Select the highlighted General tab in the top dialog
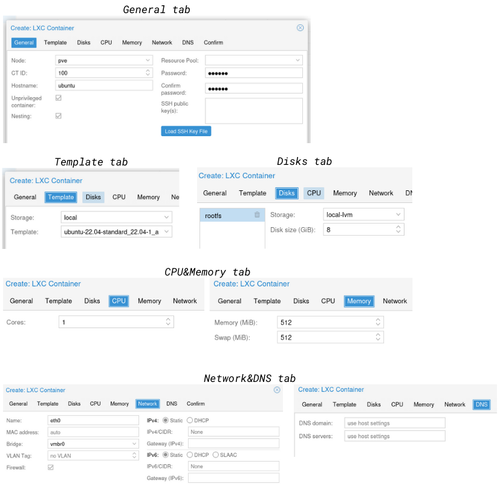Screen dimensions: 500x490 [24, 43]
